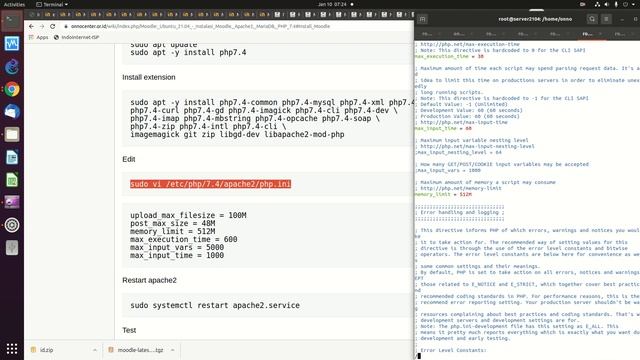Open the Terminal icon in the dock

(x=12, y=21)
